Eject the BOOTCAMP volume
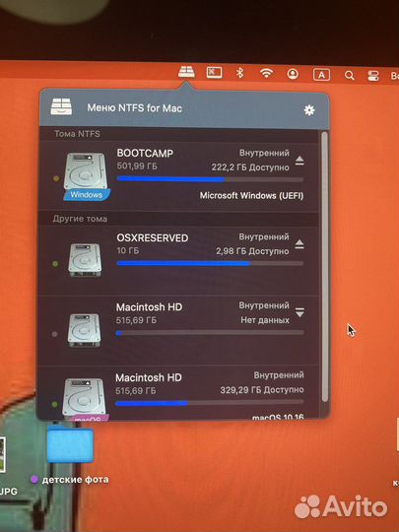This screenshot has width=399, height=532. tap(299, 161)
